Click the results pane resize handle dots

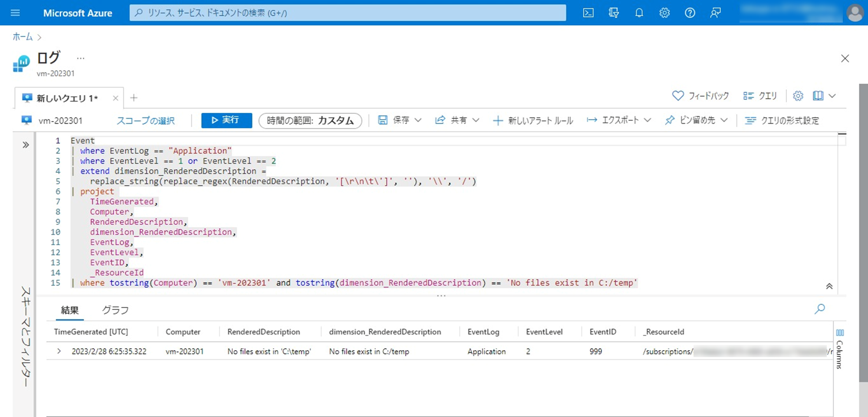(441, 296)
